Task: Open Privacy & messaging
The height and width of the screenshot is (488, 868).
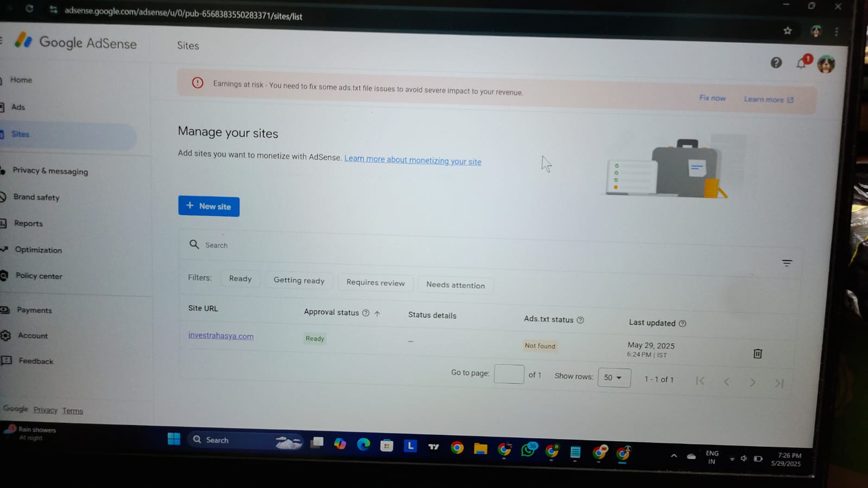Action: click(x=50, y=171)
